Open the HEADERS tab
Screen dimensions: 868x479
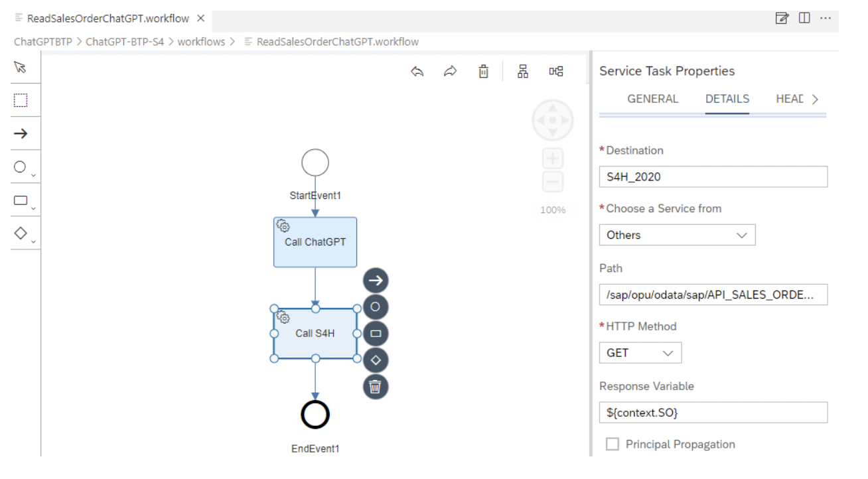click(790, 99)
